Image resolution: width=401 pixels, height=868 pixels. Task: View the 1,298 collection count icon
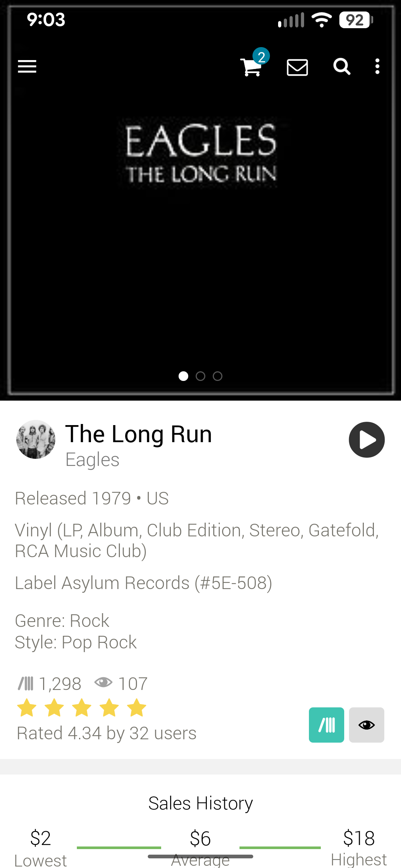point(26,683)
